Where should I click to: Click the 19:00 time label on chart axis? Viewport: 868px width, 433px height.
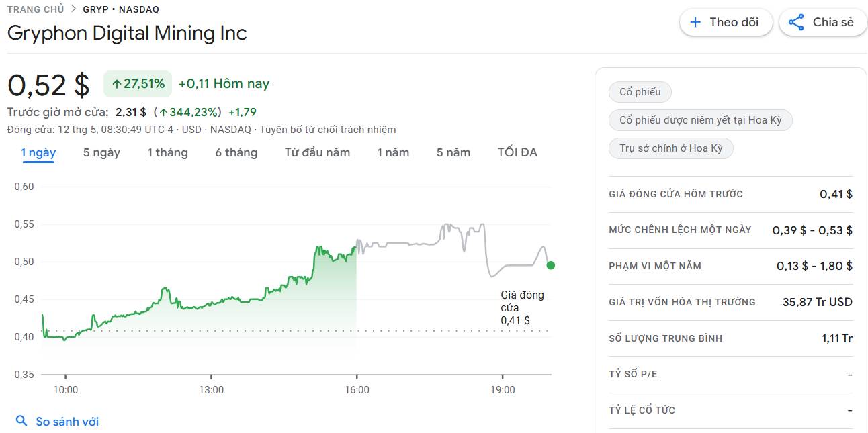[x=503, y=390]
